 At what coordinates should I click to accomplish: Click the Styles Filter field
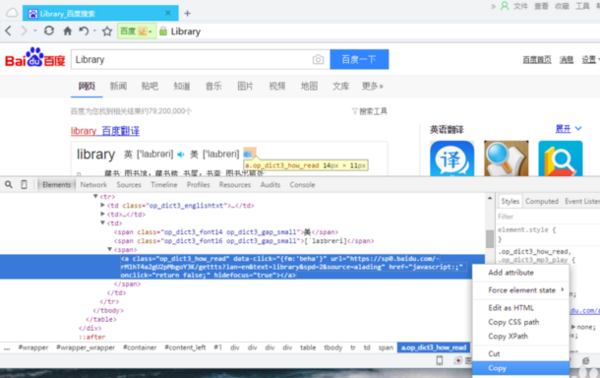(x=548, y=217)
